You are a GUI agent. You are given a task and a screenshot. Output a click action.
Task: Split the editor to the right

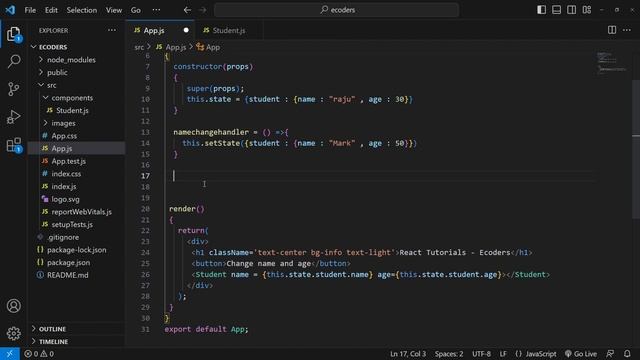point(612,30)
